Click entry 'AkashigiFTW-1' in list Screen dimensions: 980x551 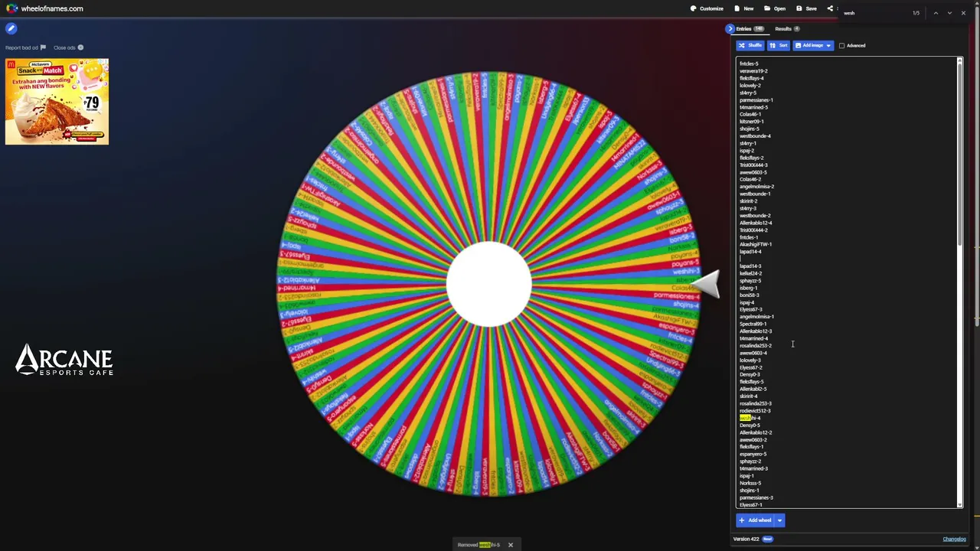point(756,245)
